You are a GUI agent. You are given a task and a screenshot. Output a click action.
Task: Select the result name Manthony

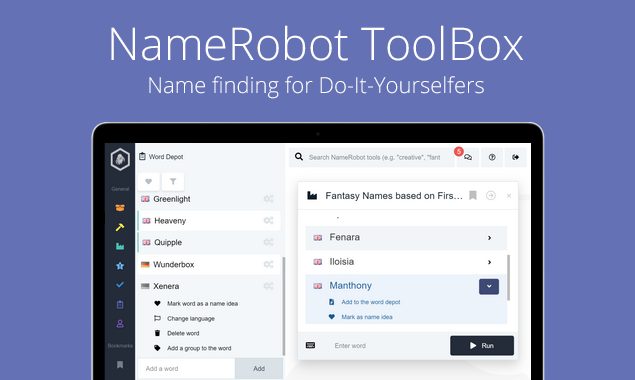(x=351, y=286)
